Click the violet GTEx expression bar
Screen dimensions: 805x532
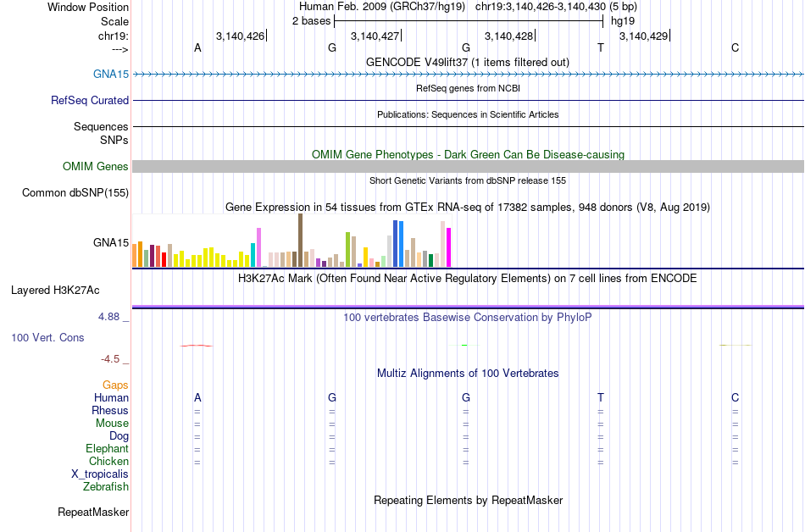pyautogui.click(x=258, y=247)
